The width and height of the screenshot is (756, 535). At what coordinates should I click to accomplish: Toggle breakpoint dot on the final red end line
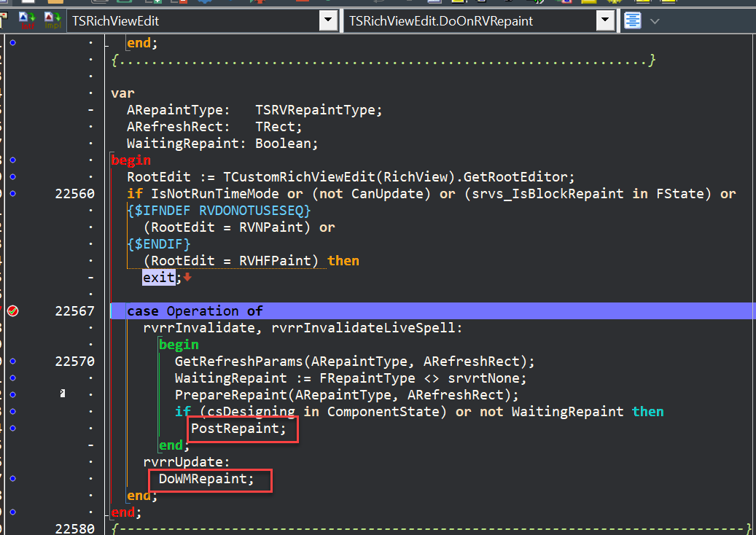pyautogui.click(x=13, y=512)
